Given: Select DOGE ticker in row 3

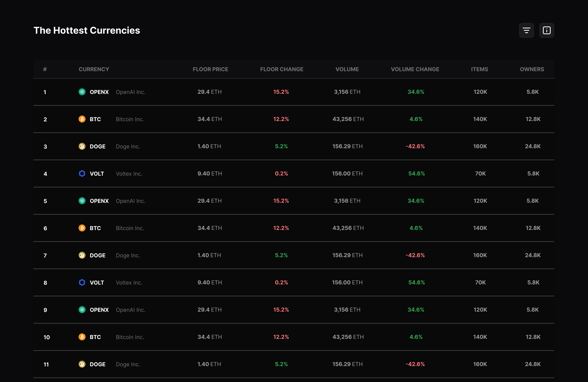Looking at the screenshot, I should tap(98, 146).
